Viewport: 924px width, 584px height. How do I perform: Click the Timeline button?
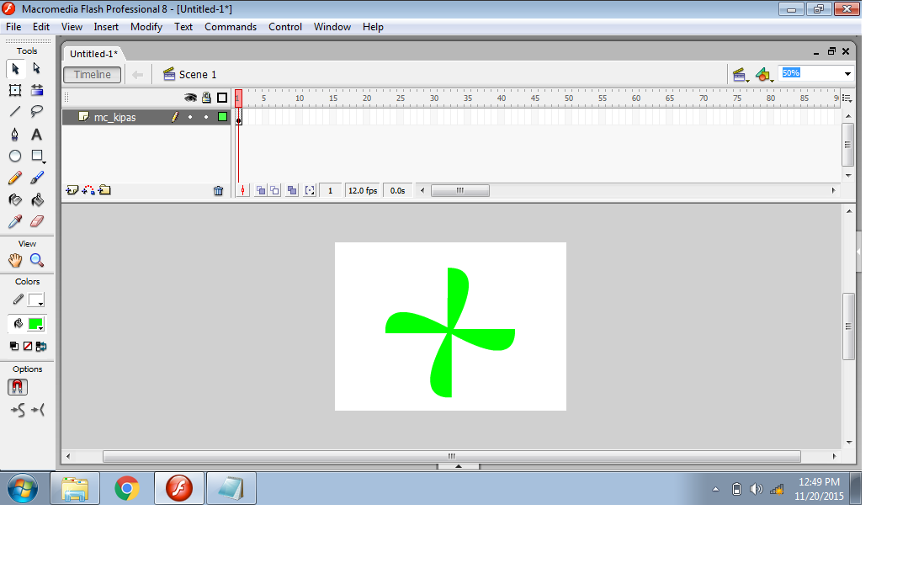coord(93,74)
